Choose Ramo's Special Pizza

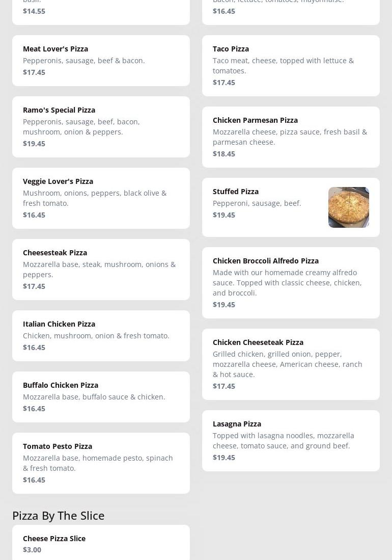(101, 126)
